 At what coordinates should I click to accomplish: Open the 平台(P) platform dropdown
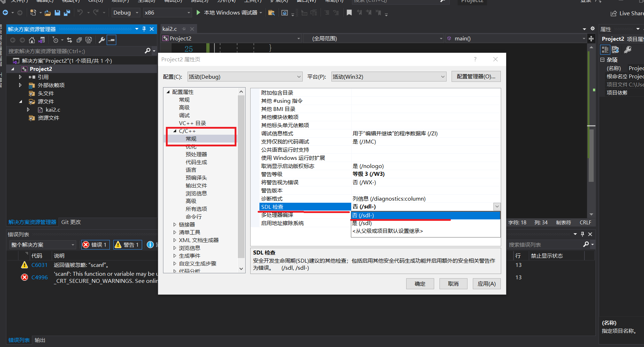pos(442,76)
